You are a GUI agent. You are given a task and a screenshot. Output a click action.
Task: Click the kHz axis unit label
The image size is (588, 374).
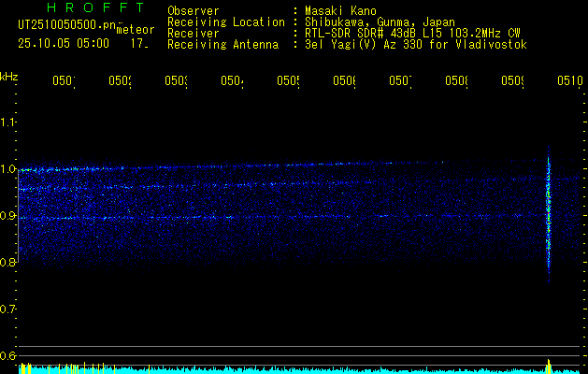[9, 78]
